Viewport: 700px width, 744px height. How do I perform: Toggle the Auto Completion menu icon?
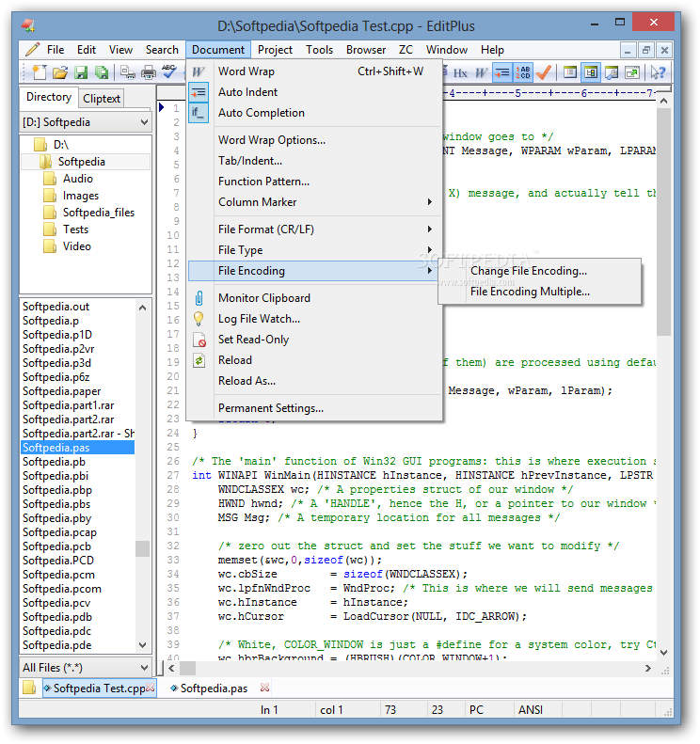(199, 113)
